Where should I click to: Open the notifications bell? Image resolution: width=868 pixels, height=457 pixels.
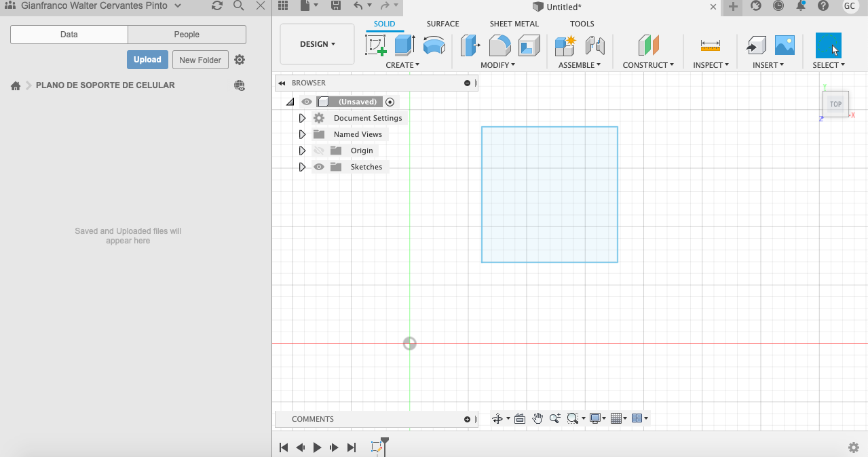pyautogui.click(x=801, y=6)
